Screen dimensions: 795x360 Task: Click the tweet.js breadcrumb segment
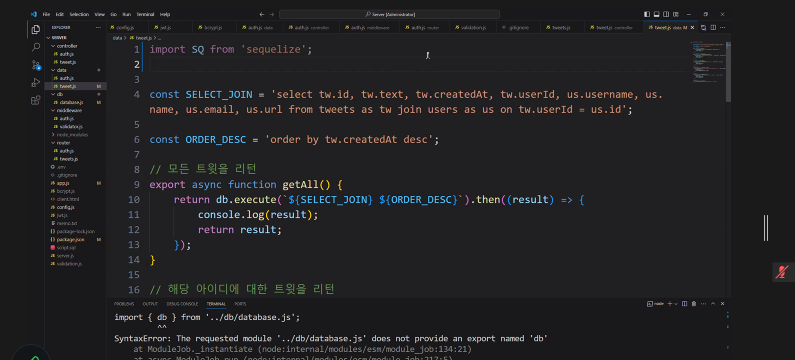(x=140, y=38)
